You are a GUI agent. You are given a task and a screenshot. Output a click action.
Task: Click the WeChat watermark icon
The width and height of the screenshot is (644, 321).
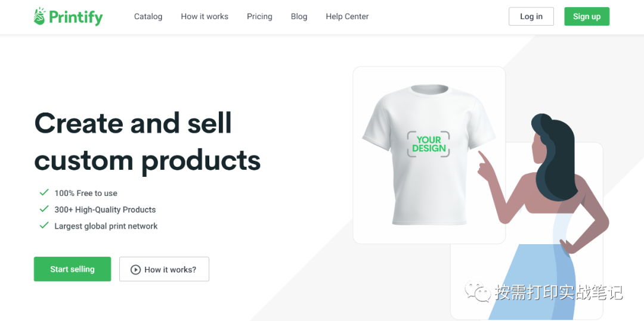pos(478,291)
